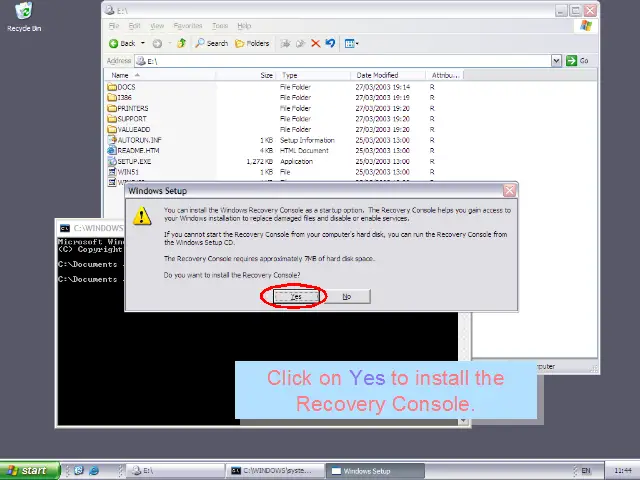Click the taskbar clock showing 11:44
This screenshot has height=480, width=640.
pos(623,471)
